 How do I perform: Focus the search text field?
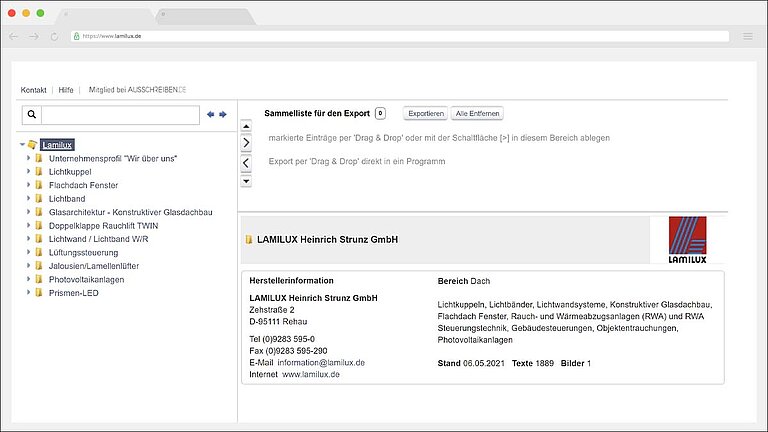pos(120,115)
